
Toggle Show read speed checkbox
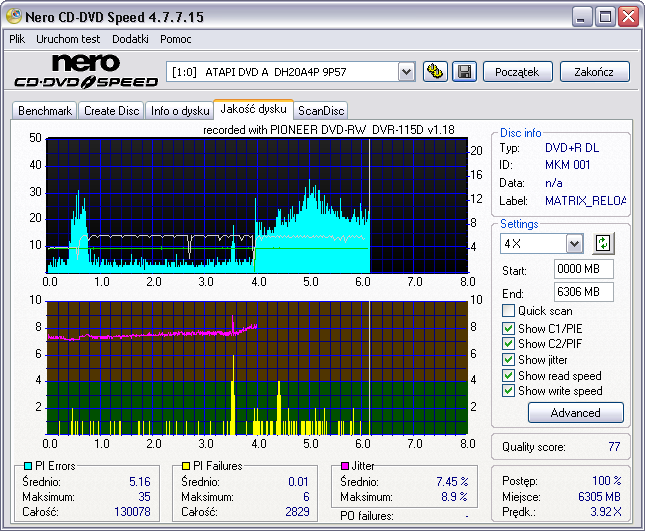(x=508, y=376)
